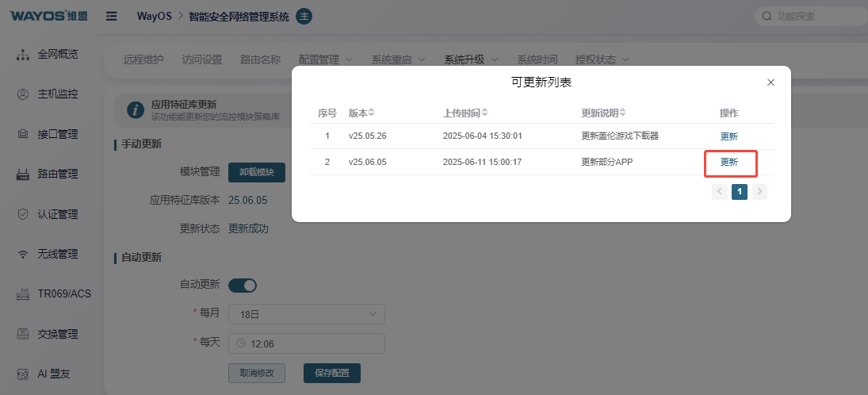868x395 pixels.
Task: Click 更新 for version v25.06.05
Action: point(729,163)
